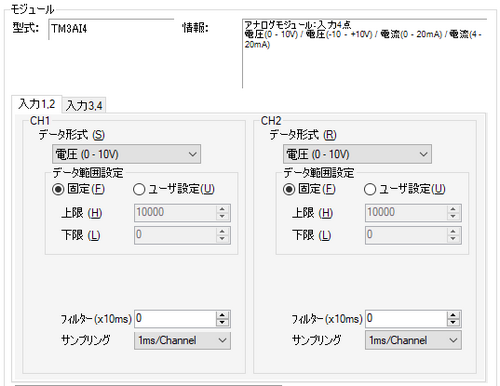Open CH2 データ形式 voltage dropdown
The height and width of the screenshot is (386, 500).
(357, 154)
